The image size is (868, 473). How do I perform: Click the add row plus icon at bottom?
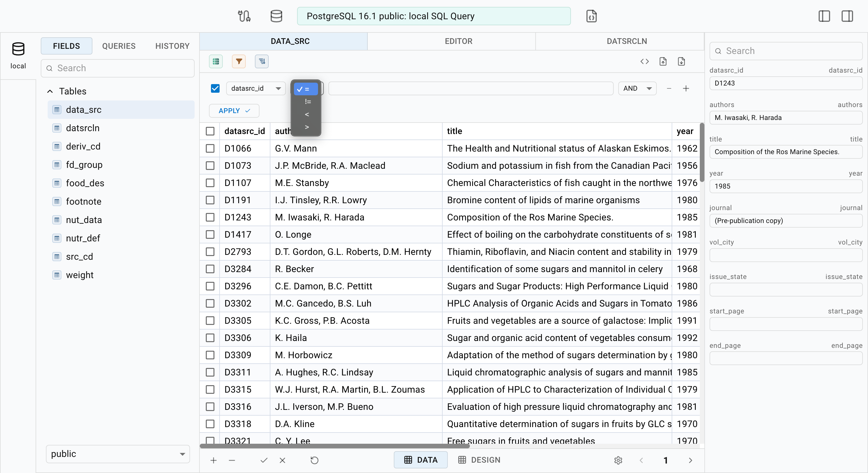pos(213,460)
